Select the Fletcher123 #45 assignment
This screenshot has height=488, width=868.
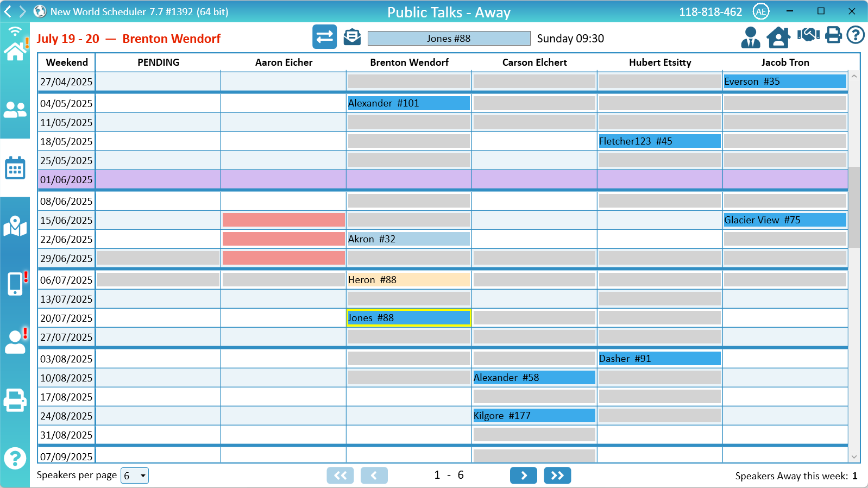coord(659,141)
